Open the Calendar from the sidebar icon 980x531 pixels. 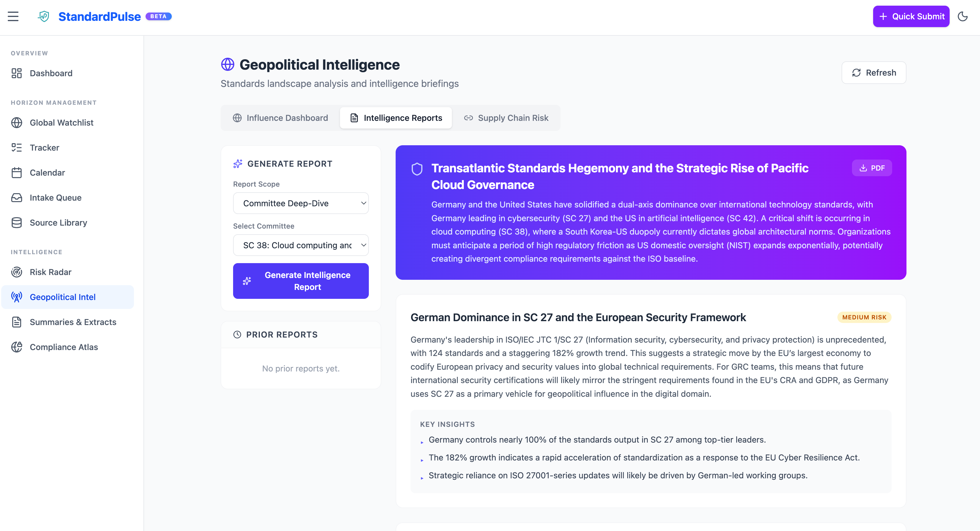[17, 172]
